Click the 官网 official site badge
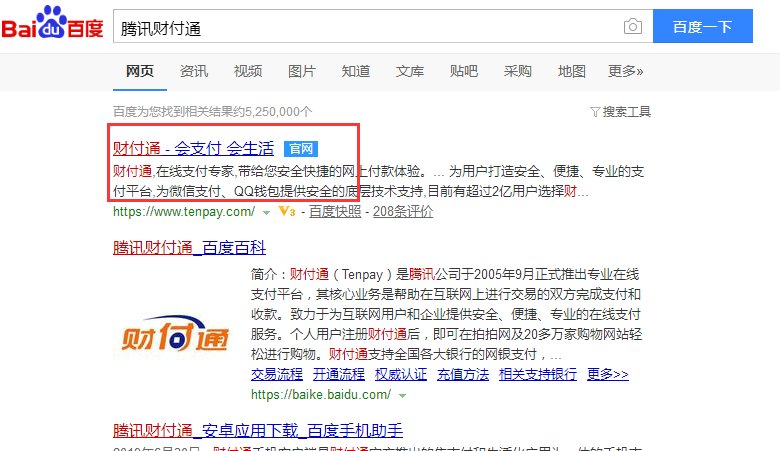The image size is (780, 451). (x=301, y=149)
